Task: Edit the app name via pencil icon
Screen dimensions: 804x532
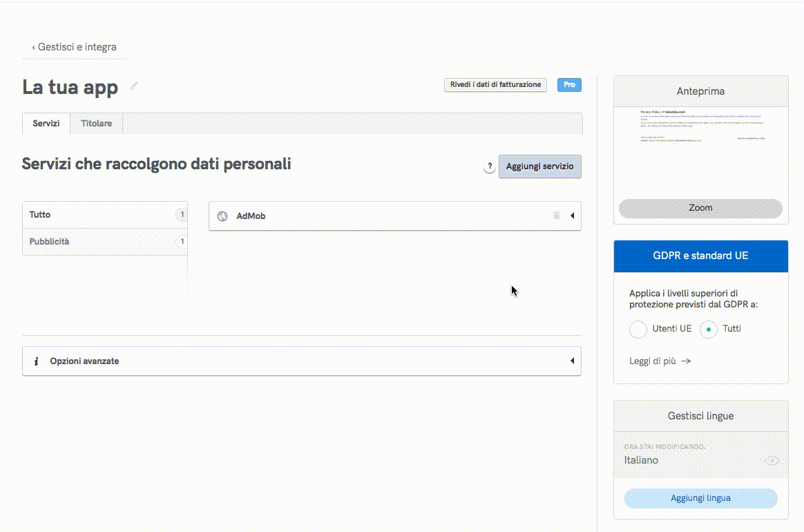Action: click(x=133, y=86)
